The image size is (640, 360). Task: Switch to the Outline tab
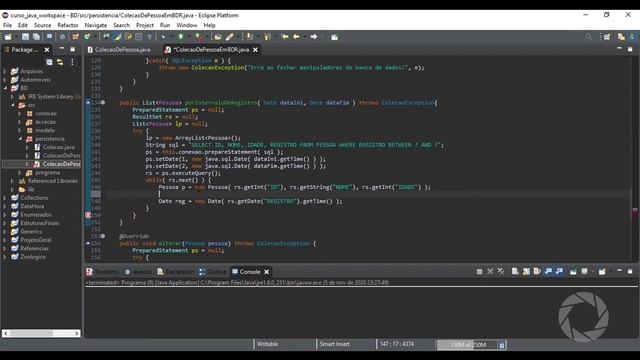pos(213,272)
